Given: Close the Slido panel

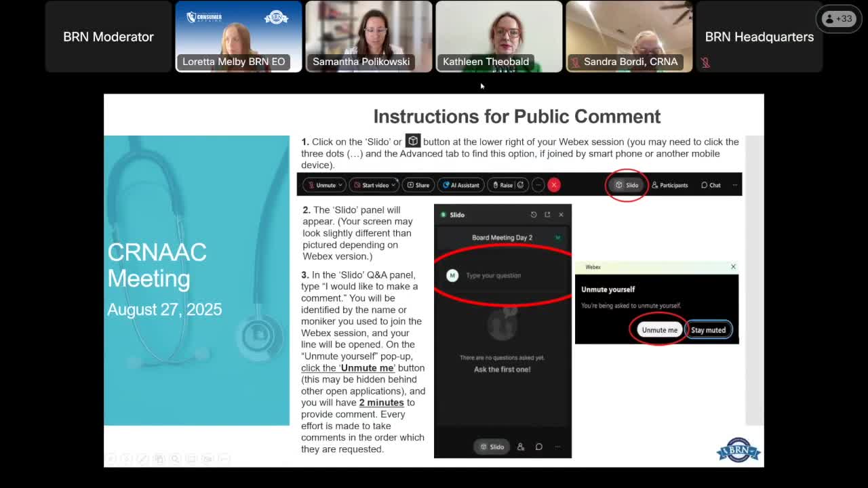Looking at the screenshot, I should point(561,215).
